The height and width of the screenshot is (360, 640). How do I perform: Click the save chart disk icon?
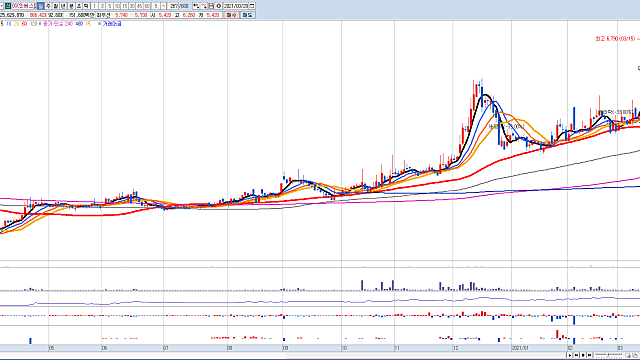pyautogui.click(x=211, y=6)
